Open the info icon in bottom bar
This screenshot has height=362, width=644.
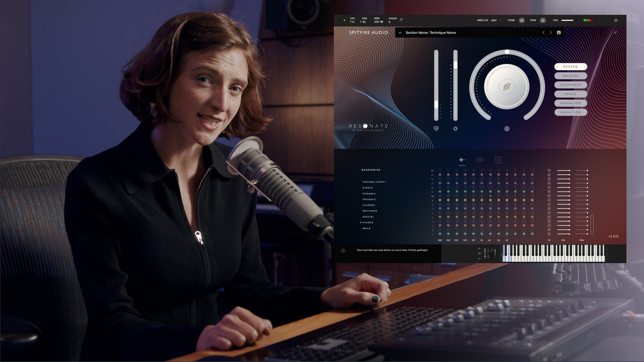click(343, 250)
